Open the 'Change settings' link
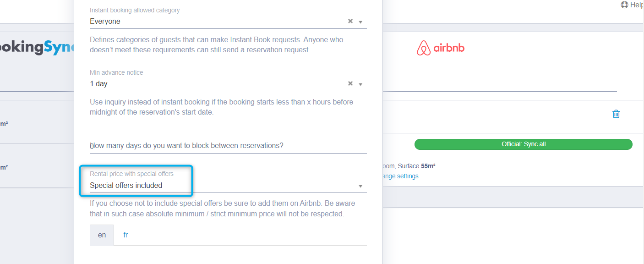The height and width of the screenshot is (264, 644). coord(399,176)
